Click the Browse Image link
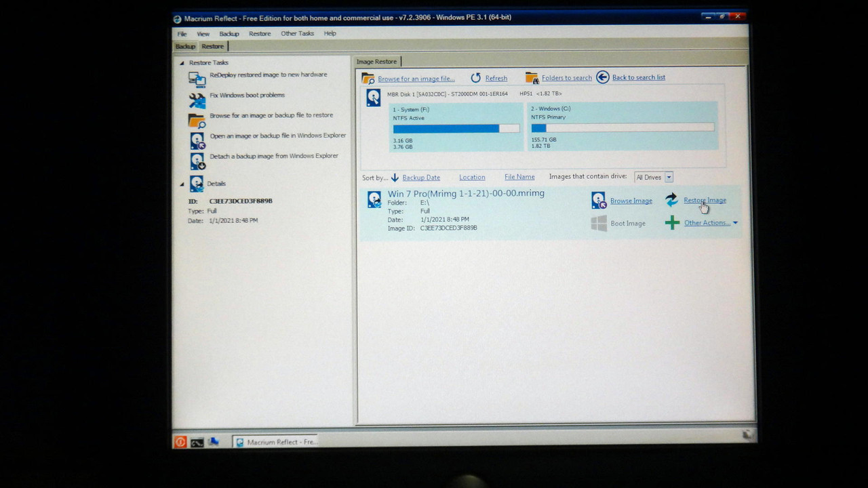Image resolution: width=868 pixels, height=488 pixels. point(631,201)
